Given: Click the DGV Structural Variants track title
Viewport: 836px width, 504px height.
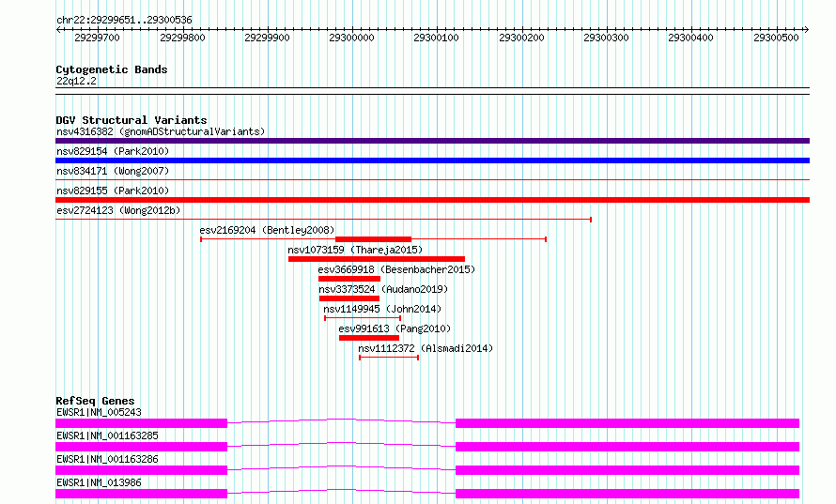Looking at the screenshot, I should click(132, 120).
